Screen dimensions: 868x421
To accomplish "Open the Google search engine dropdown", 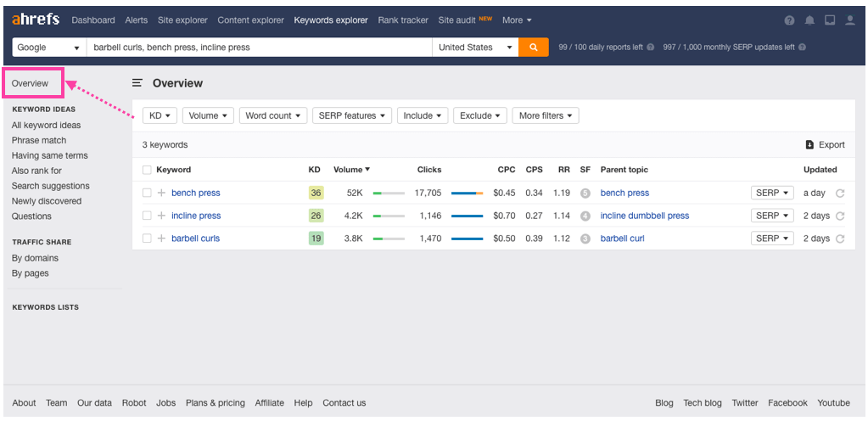I will 49,47.
